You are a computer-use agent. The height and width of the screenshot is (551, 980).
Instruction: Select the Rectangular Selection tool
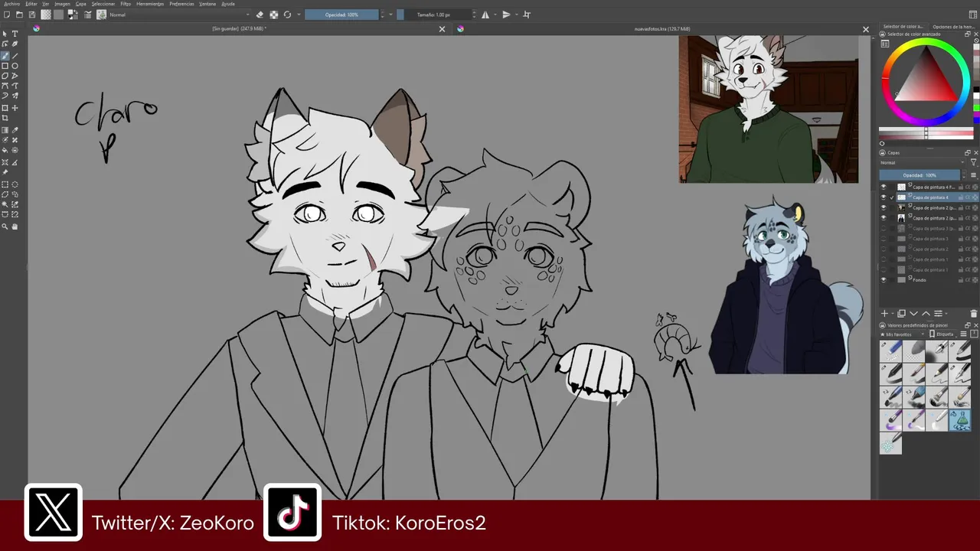[5, 184]
